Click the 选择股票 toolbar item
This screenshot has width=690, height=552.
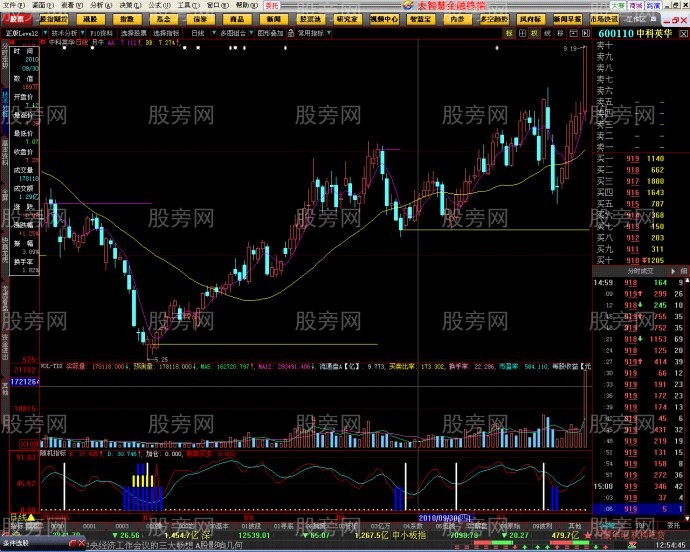[x=134, y=33]
